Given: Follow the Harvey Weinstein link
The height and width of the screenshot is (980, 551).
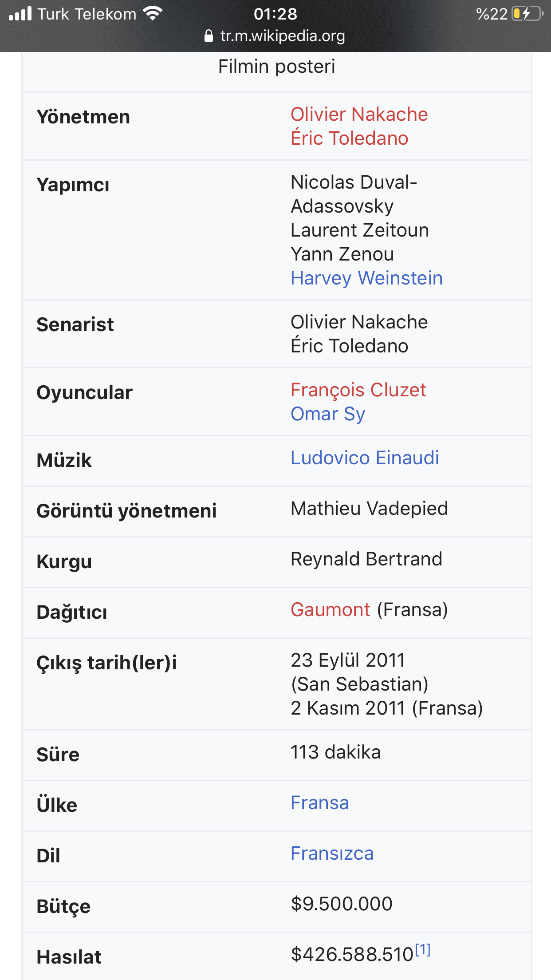Looking at the screenshot, I should pyautogui.click(x=366, y=278).
